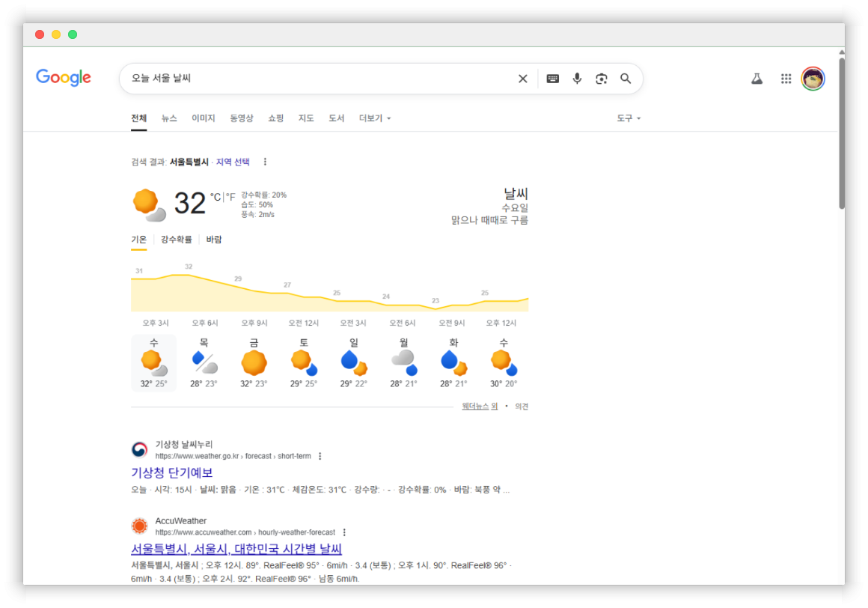Switch to the 이미지 tab

pos(203,118)
